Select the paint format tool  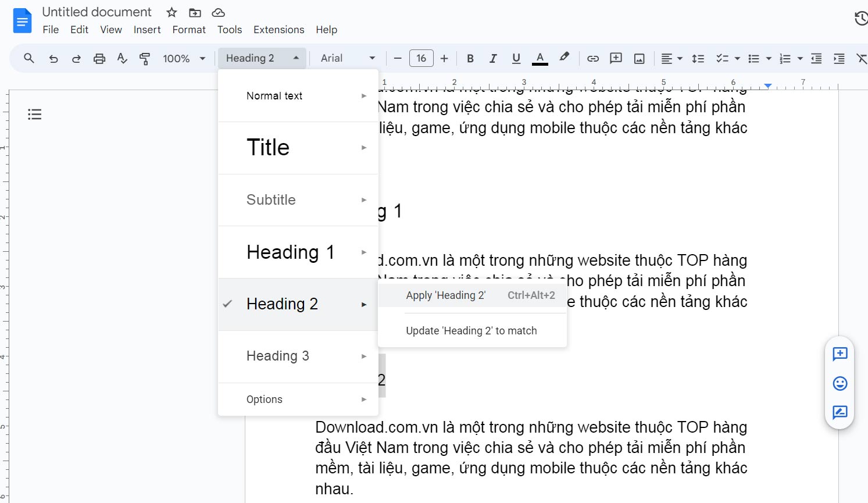pos(144,58)
